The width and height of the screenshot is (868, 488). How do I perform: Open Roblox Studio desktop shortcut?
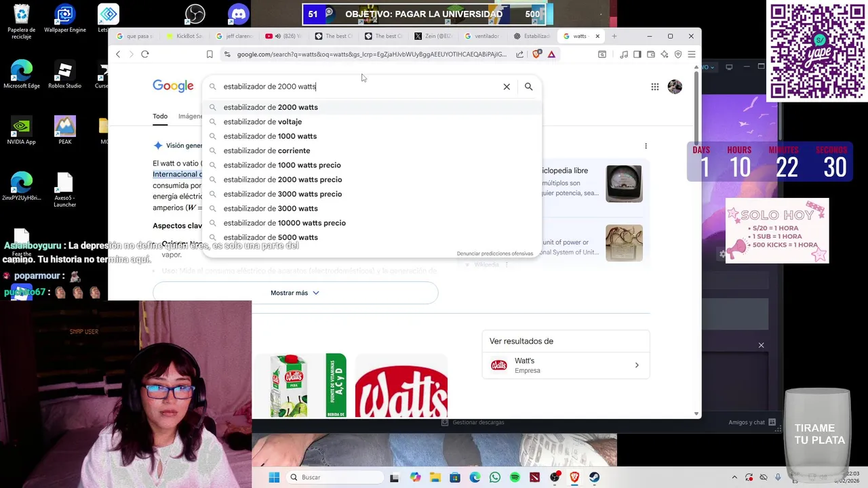point(65,75)
